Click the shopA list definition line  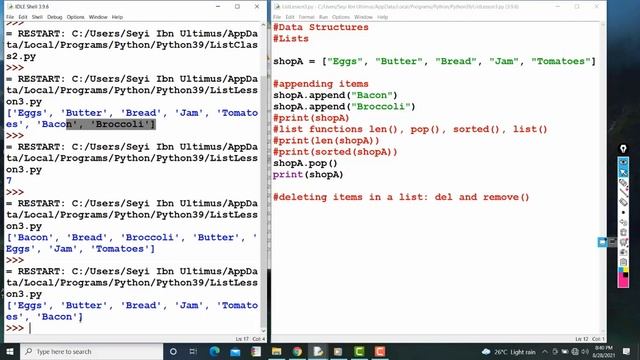434,61
